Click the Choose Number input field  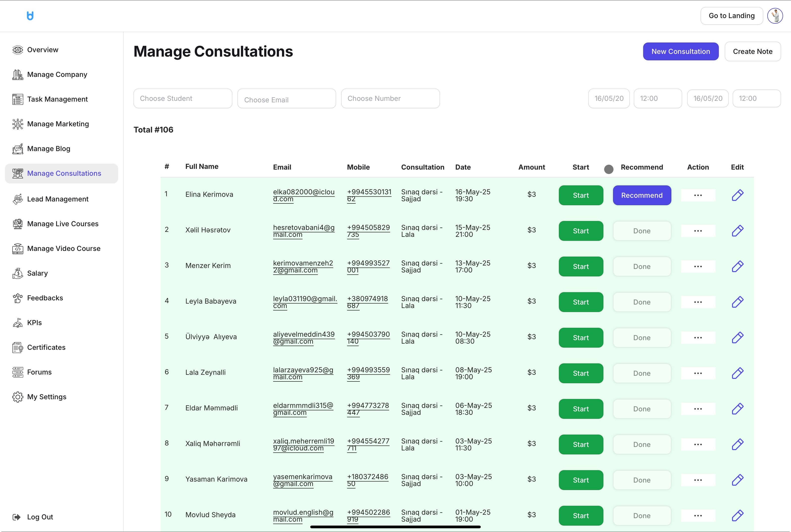click(390, 98)
